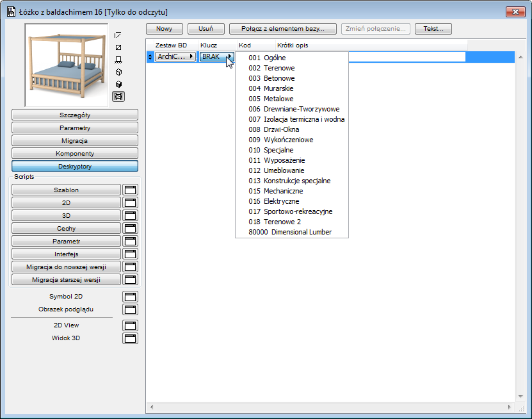Choose 018 Terenowe 2 from the menu
This screenshot has height=419, width=532.
292,222
